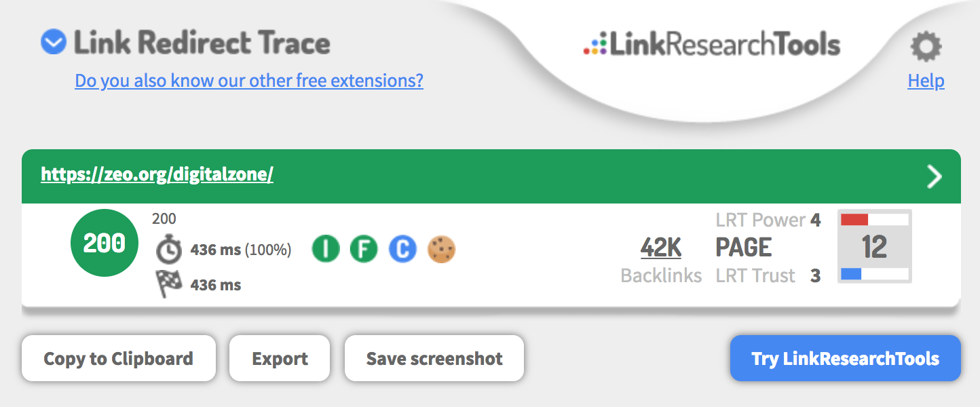The width and height of the screenshot is (980, 407).
Task: Click the Export button
Action: click(280, 358)
